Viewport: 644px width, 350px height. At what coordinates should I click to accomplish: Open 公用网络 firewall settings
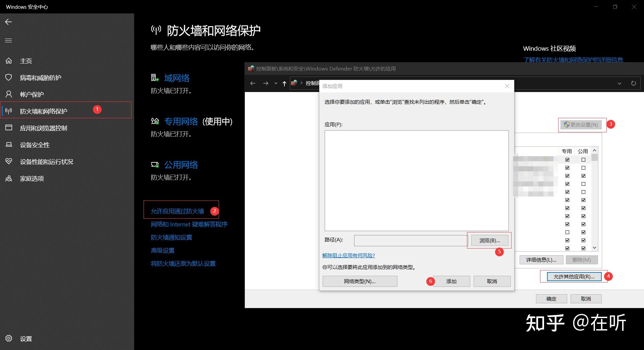(181, 165)
